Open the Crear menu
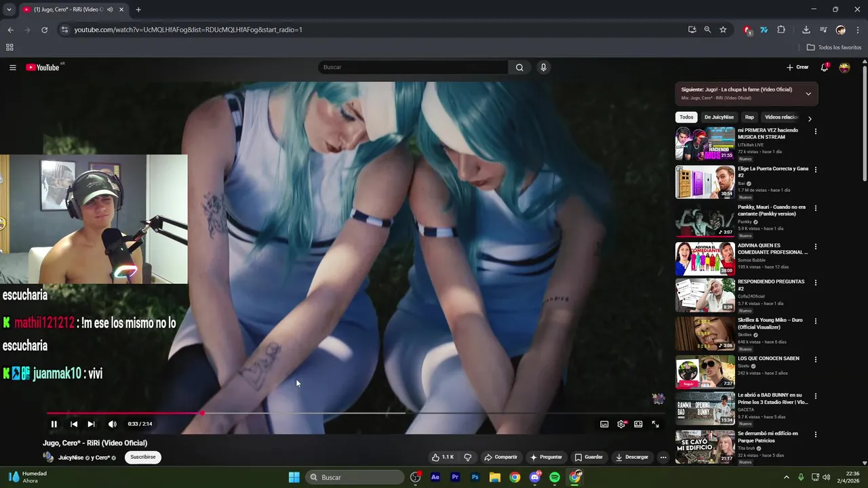The image size is (868, 488). [797, 67]
